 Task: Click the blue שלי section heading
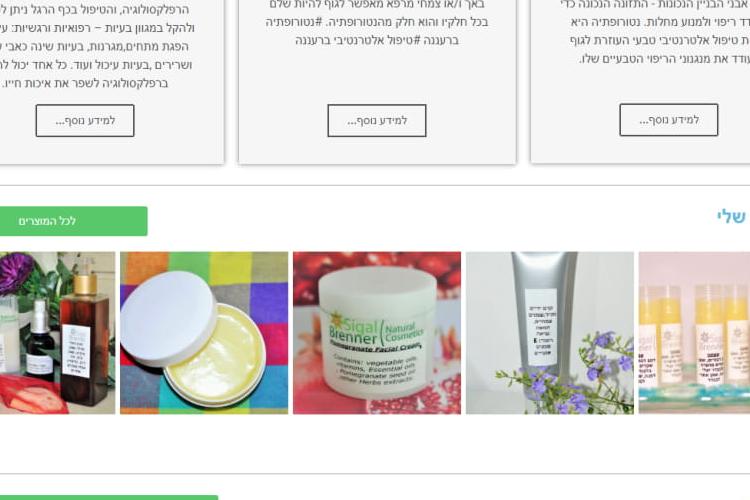tap(732, 216)
